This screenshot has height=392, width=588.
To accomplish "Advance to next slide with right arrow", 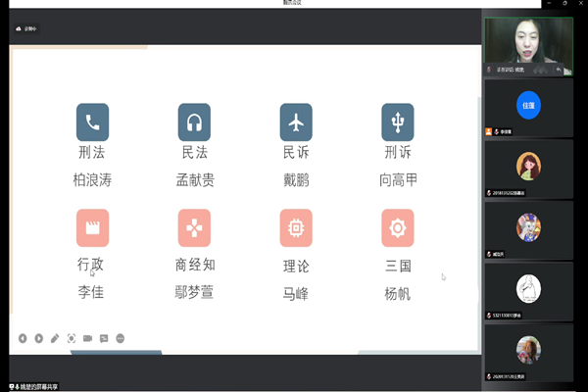I will tap(38, 338).
